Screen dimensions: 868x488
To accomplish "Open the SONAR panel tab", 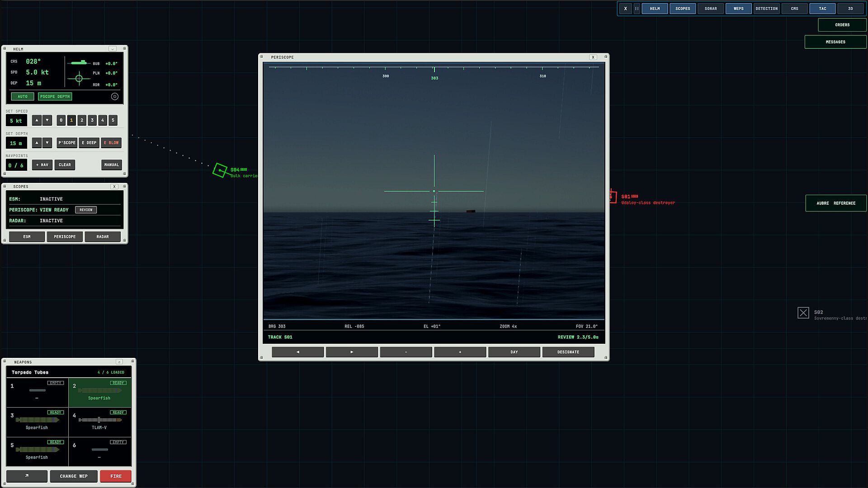I will tap(711, 9).
